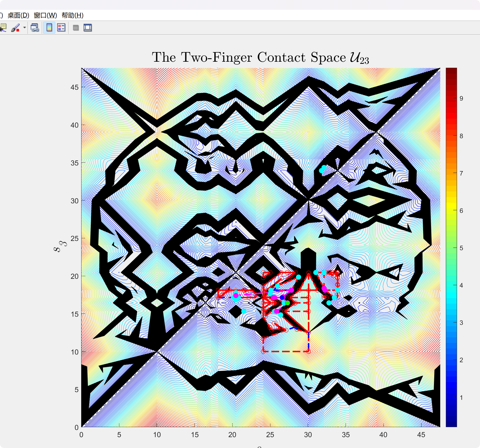The image size is (480, 448).
Task: Click the Insert Legend icon
Action: point(61,28)
